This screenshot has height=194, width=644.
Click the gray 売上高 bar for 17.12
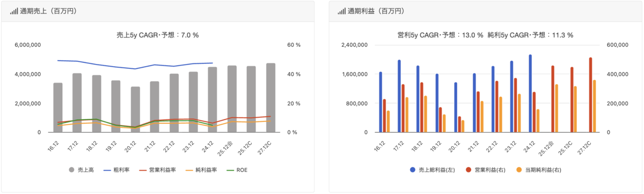pos(77,103)
